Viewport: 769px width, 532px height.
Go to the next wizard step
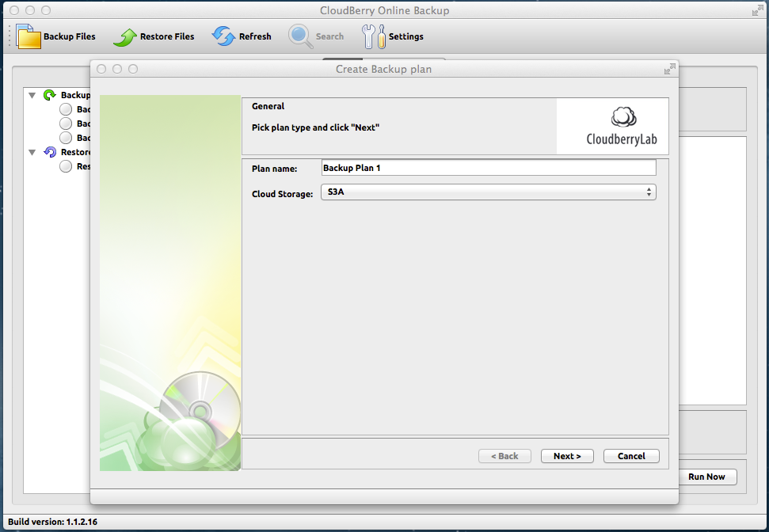[567, 456]
